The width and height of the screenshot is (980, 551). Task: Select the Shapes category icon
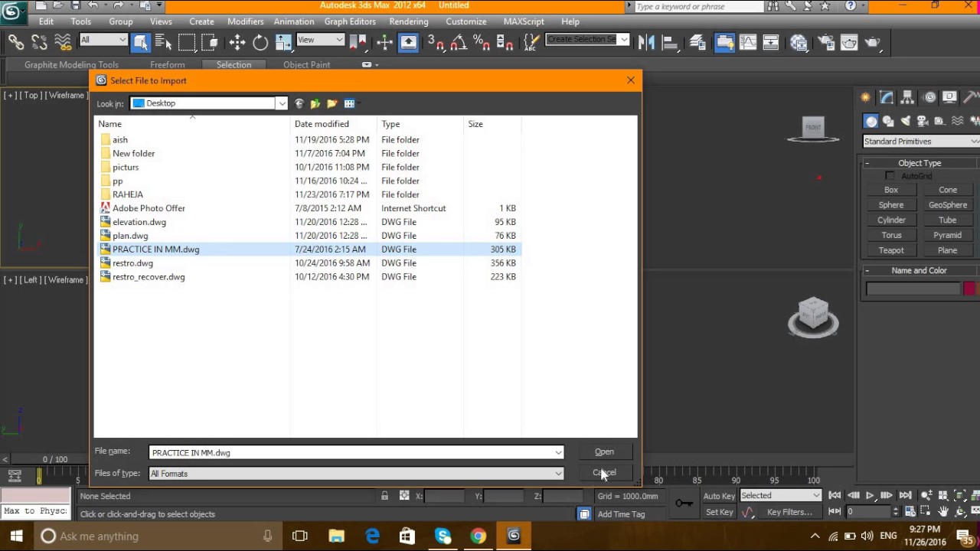coord(888,121)
